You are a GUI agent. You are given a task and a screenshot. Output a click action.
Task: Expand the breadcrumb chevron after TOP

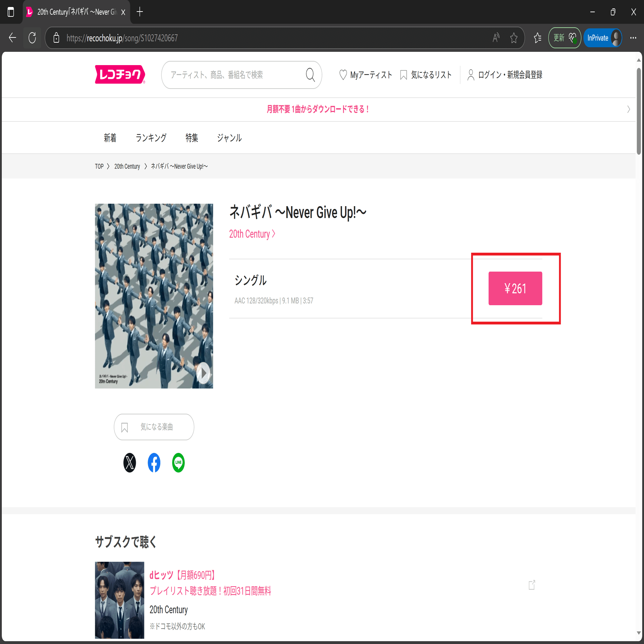coord(109,166)
